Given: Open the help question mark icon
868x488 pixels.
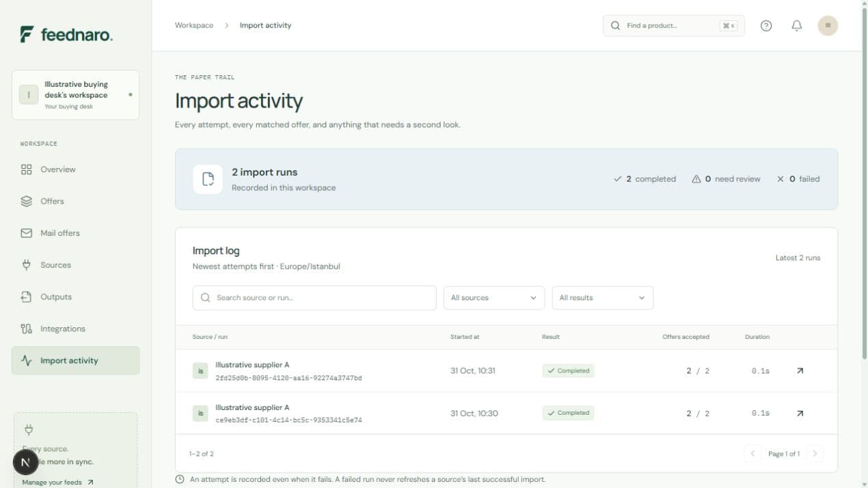Looking at the screenshot, I should pyautogui.click(x=766, y=25).
